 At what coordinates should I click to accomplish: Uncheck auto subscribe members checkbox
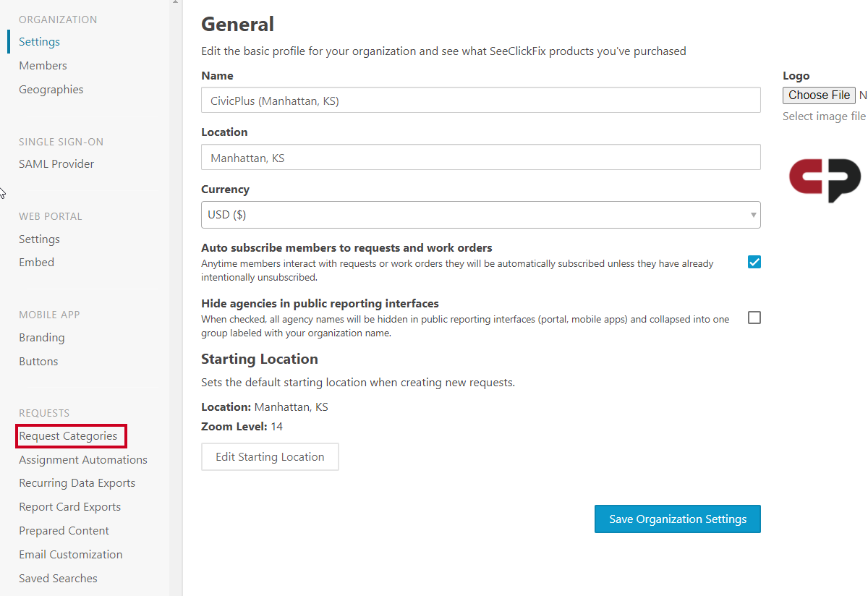click(754, 262)
